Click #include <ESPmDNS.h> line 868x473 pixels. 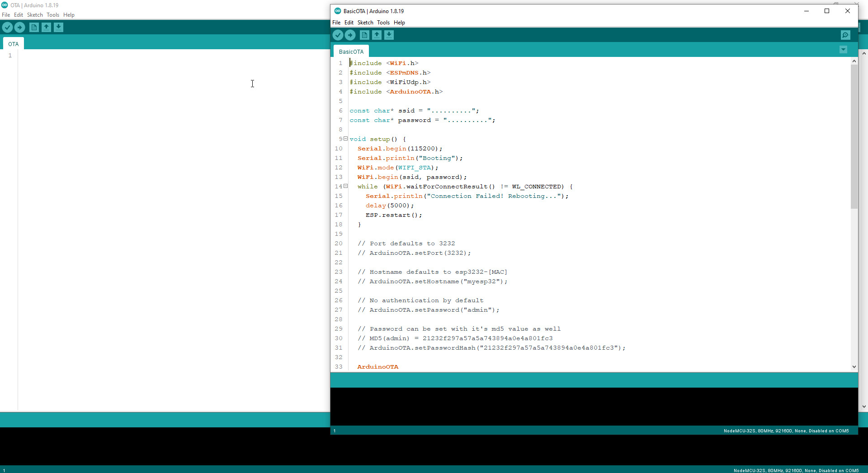point(390,73)
